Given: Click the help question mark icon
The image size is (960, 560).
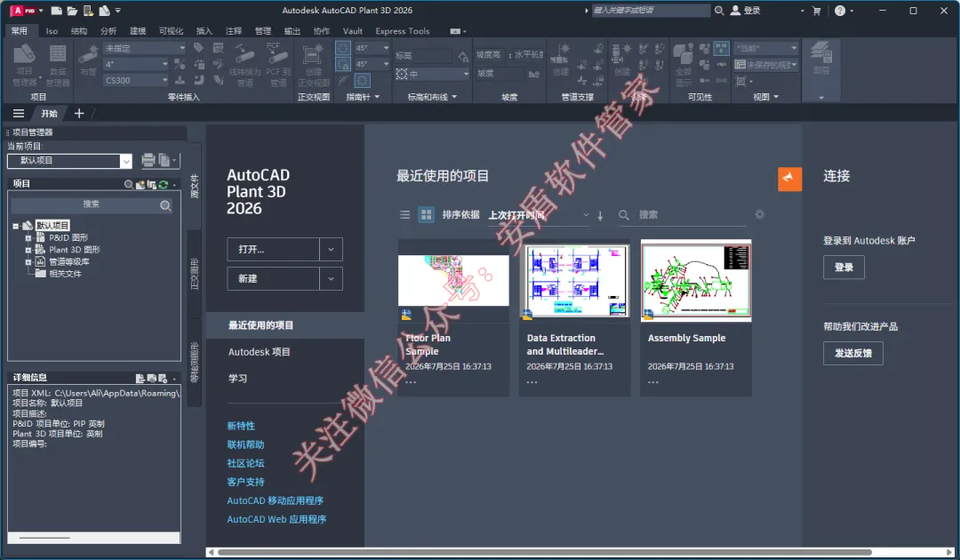Looking at the screenshot, I should 840,11.
